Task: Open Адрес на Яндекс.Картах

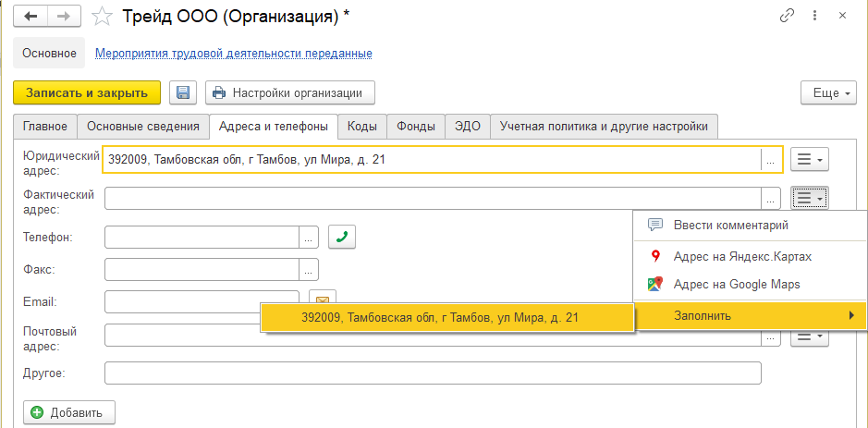Action: click(x=741, y=256)
